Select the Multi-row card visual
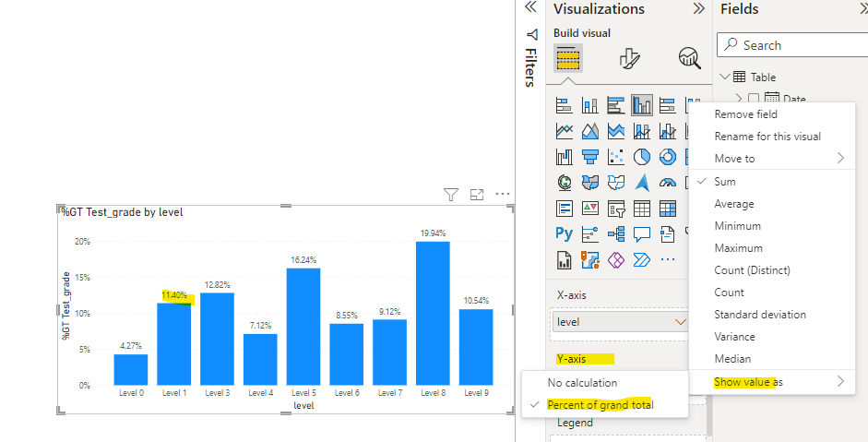The width and height of the screenshot is (868, 442). tap(565, 209)
